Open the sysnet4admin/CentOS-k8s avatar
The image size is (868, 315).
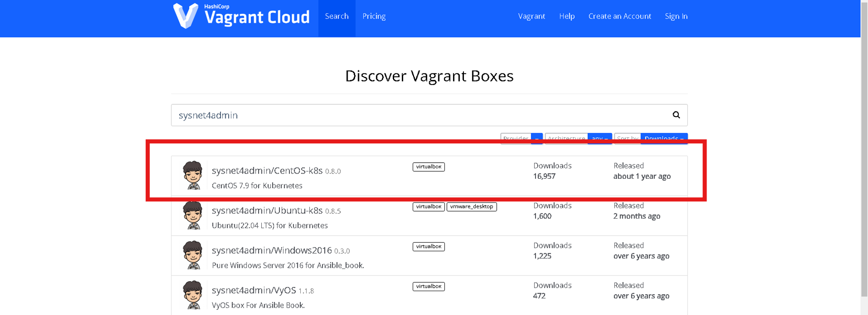click(x=193, y=175)
